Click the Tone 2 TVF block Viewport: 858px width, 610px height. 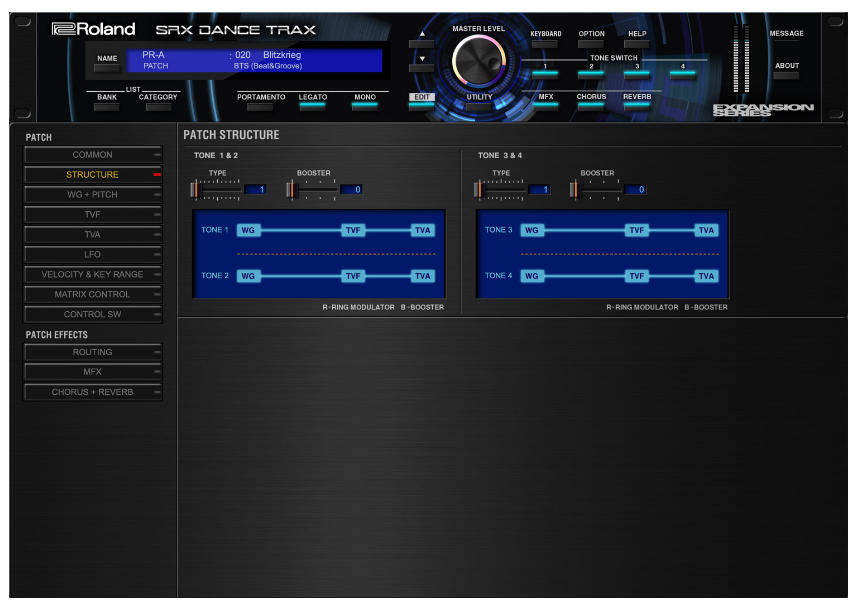point(353,276)
